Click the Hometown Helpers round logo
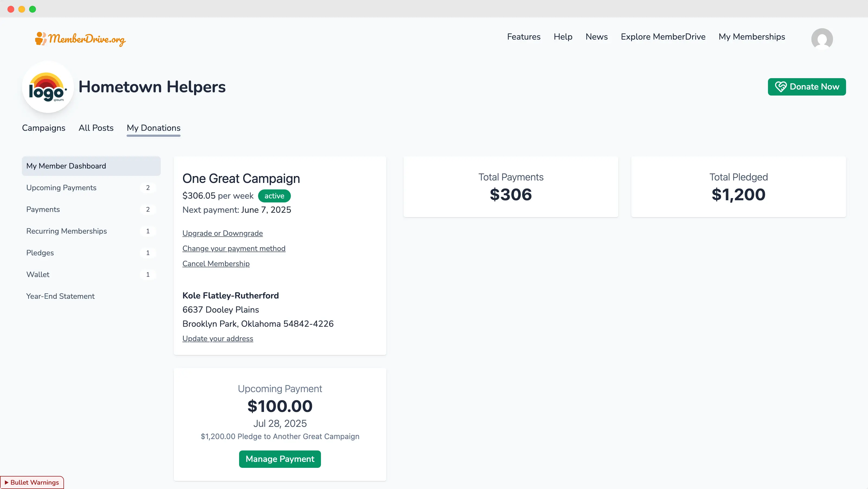The width and height of the screenshot is (868, 489). point(47,87)
